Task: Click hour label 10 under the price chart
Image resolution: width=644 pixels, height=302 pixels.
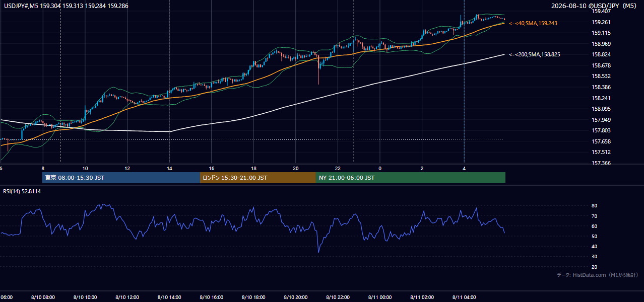Action: (x=85, y=169)
